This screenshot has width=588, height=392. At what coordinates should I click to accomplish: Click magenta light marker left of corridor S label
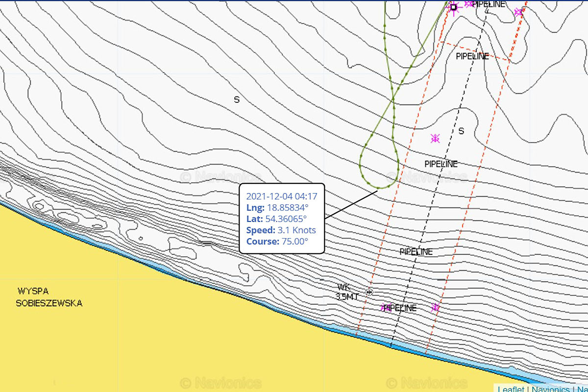pyautogui.click(x=435, y=139)
